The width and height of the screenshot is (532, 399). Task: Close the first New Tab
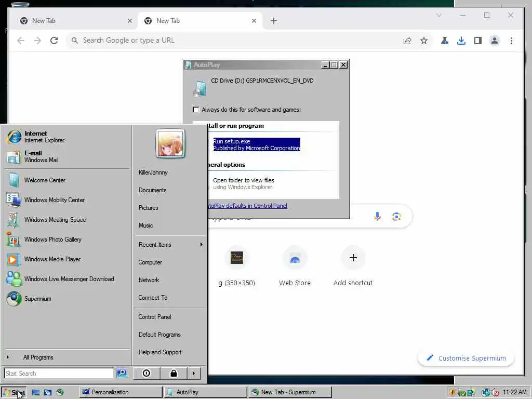(130, 21)
